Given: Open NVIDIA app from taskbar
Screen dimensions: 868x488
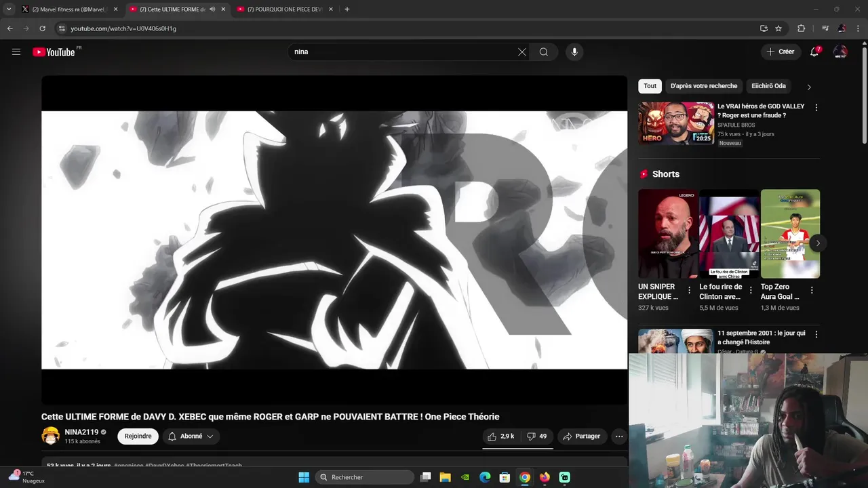Looking at the screenshot, I should (x=465, y=477).
